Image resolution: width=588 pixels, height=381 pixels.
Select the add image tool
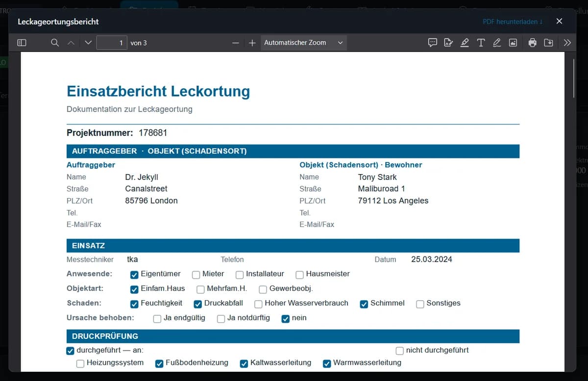coord(513,43)
